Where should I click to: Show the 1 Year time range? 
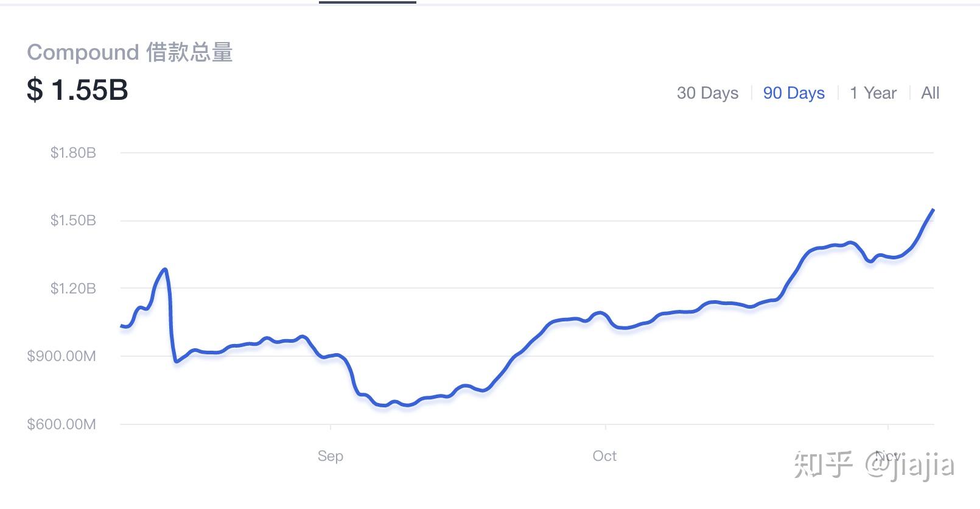(873, 93)
